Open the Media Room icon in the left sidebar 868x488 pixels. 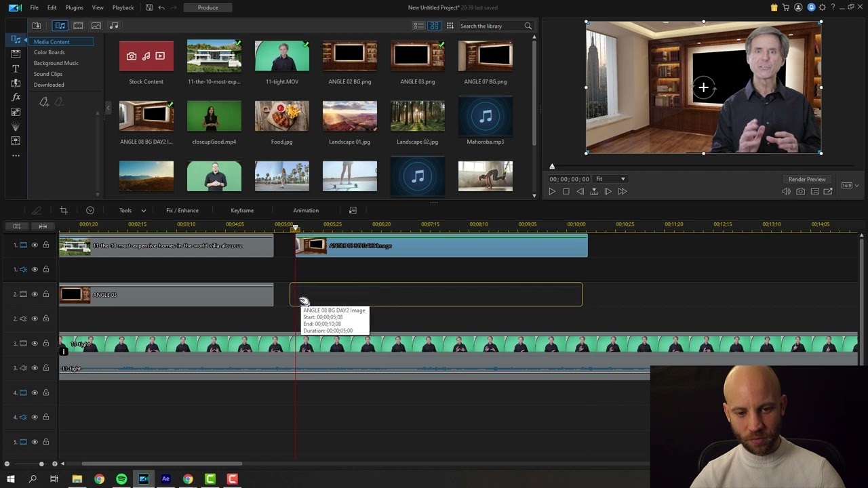click(16, 40)
